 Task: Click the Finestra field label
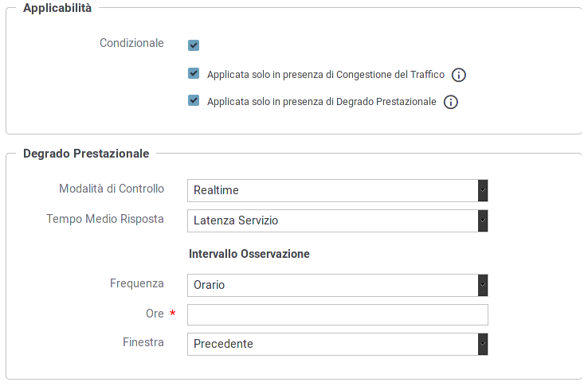pyautogui.click(x=143, y=342)
